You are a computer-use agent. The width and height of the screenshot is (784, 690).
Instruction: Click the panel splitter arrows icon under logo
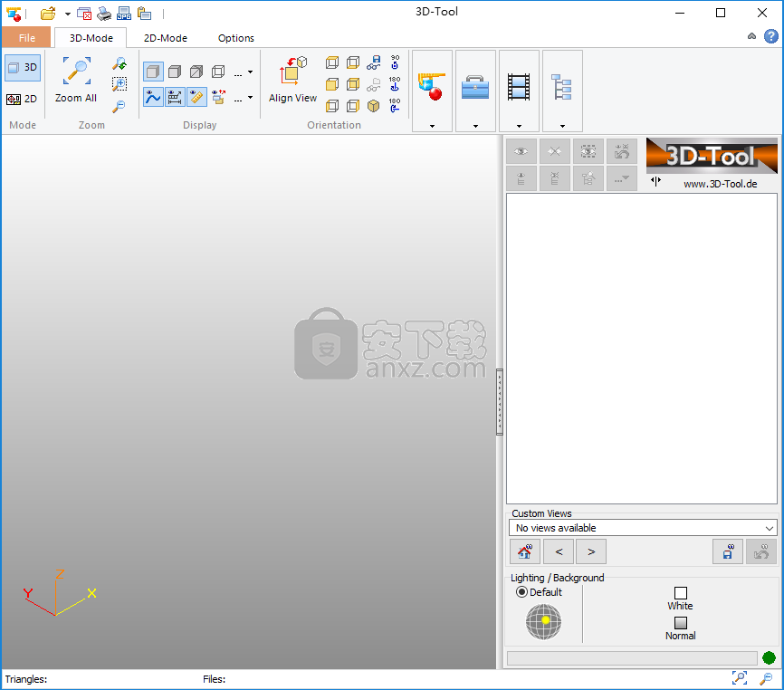coord(655,181)
